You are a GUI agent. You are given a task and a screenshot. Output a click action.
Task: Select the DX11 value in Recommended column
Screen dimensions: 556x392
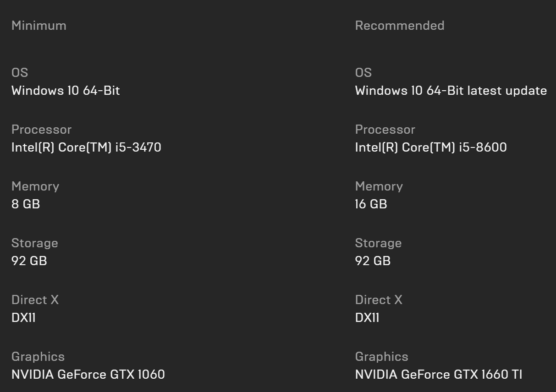click(367, 318)
